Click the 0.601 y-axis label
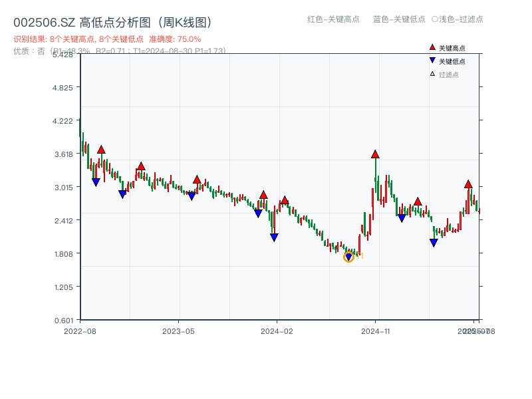 pos(63,321)
